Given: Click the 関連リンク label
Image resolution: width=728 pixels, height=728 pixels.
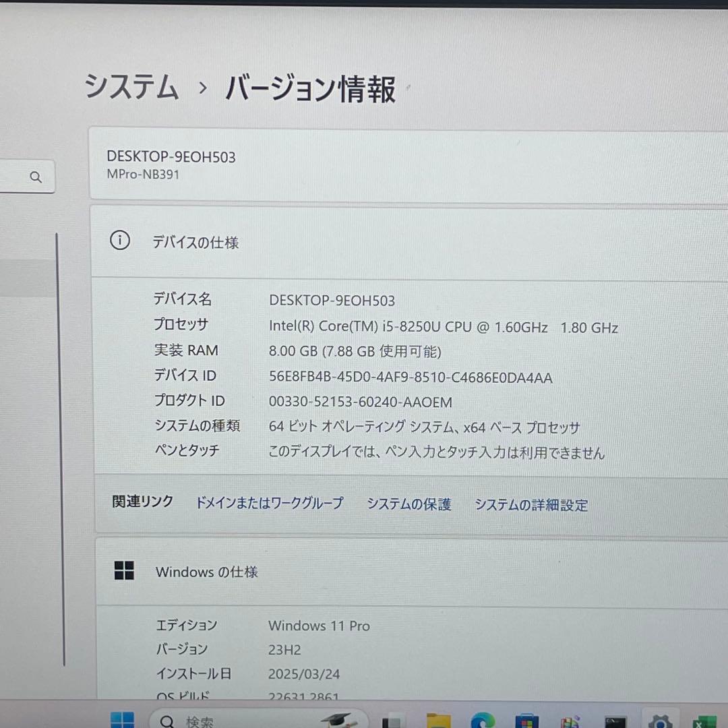Looking at the screenshot, I should [x=142, y=501].
